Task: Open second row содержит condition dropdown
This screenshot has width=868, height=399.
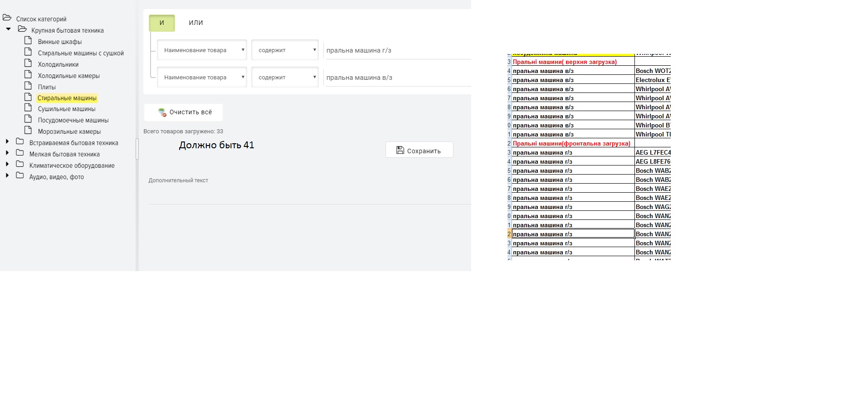Action: tap(285, 78)
